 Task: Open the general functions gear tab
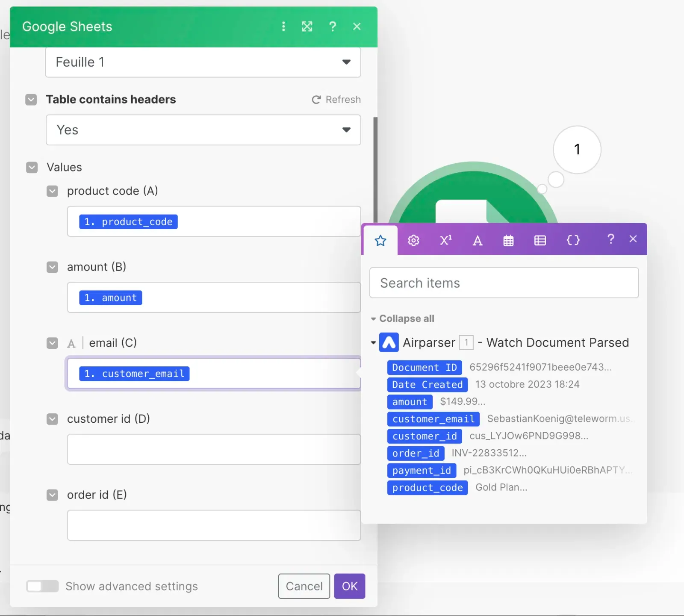(x=413, y=240)
